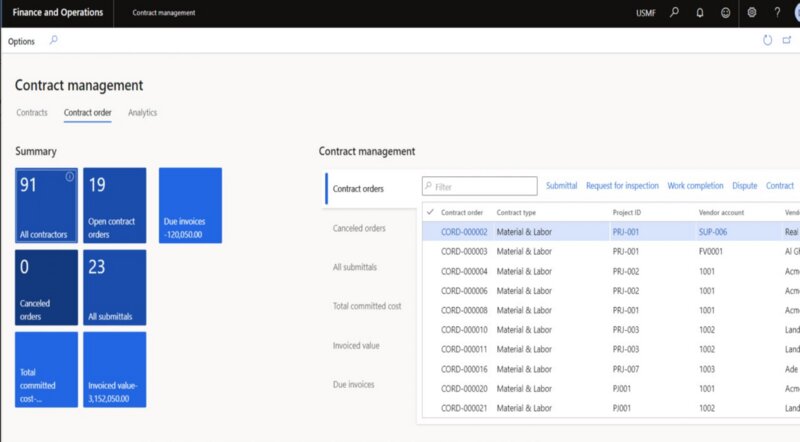The image size is (800, 442).
Task: Select the USMF company picker
Action: tap(647, 13)
